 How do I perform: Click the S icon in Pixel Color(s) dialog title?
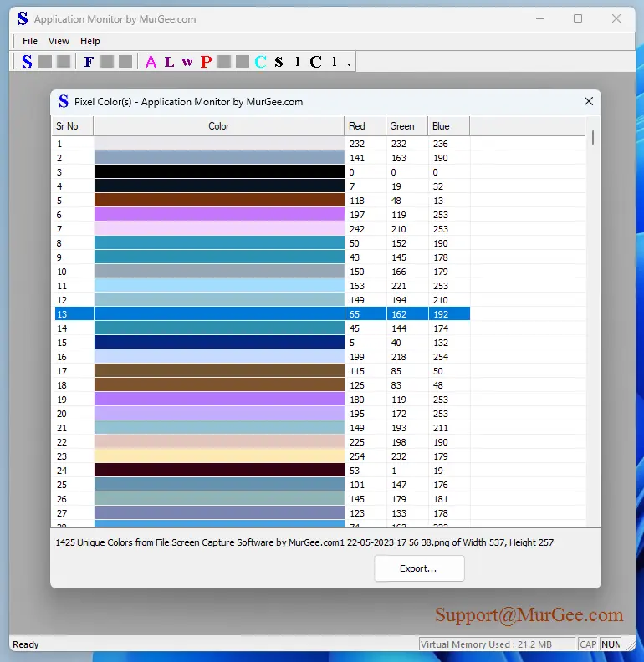point(64,101)
